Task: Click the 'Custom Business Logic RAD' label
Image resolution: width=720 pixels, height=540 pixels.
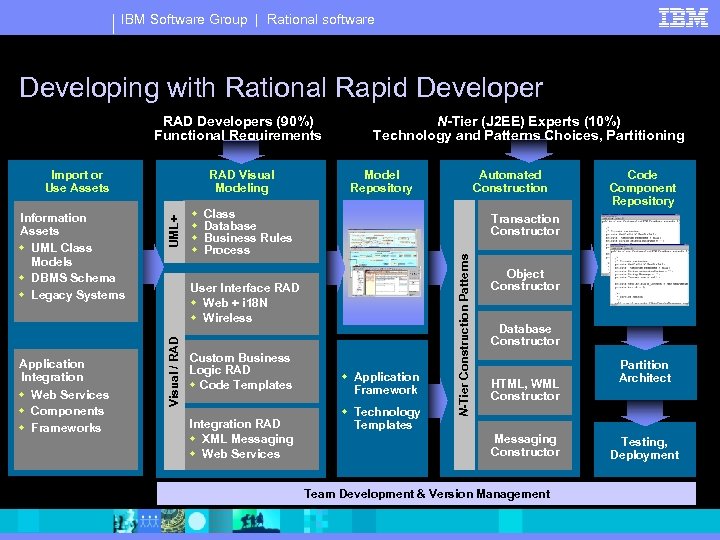Action: pos(239,364)
